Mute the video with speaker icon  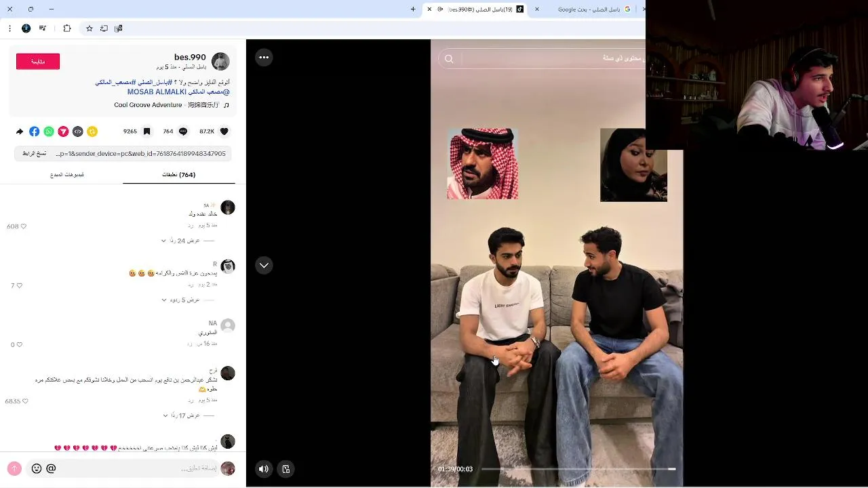click(x=264, y=469)
